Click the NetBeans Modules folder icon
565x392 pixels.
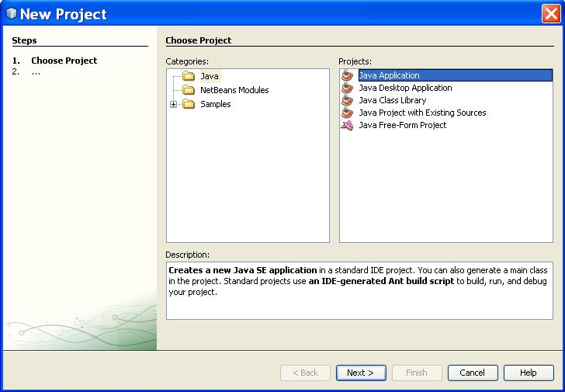click(x=188, y=90)
